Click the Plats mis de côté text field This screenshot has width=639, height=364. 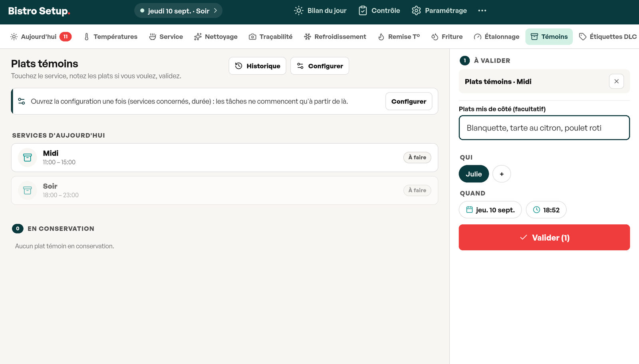pyautogui.click(x=544, y=128)
